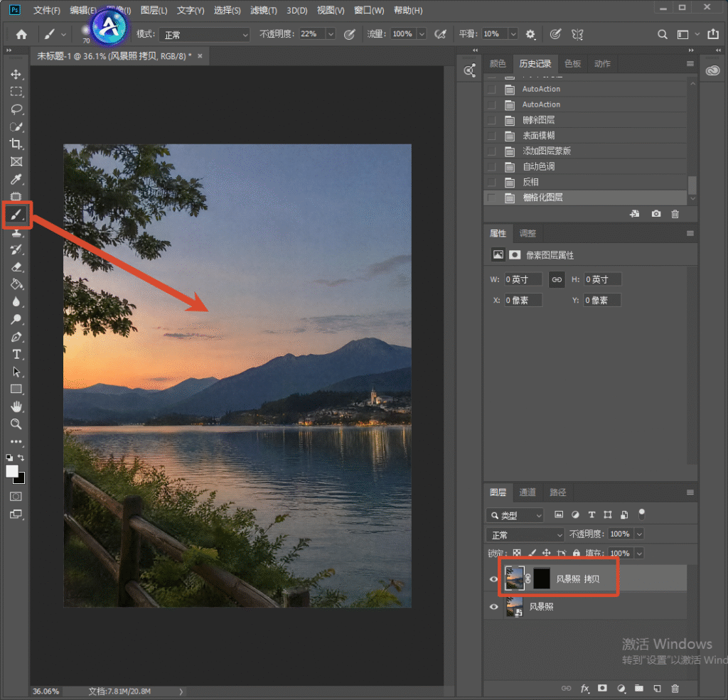
Task: Click the W width input field
Action: click(x=523, y=279)
